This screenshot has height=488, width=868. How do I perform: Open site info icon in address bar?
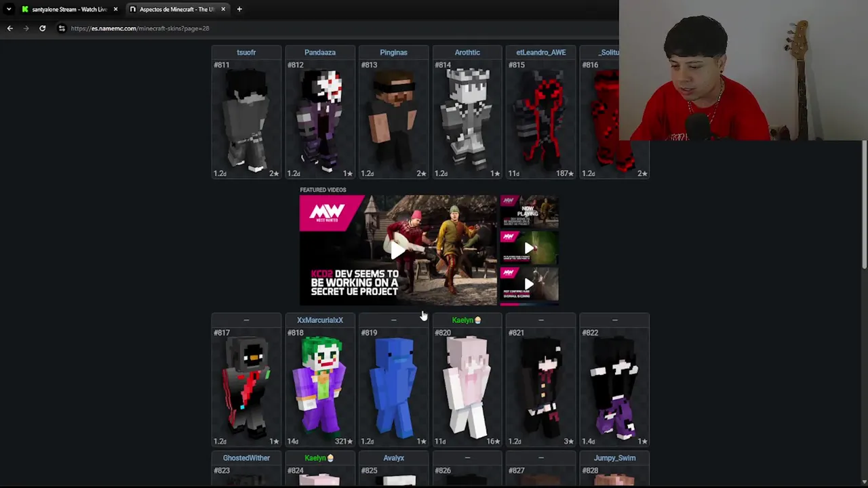(x=62, y=28)
